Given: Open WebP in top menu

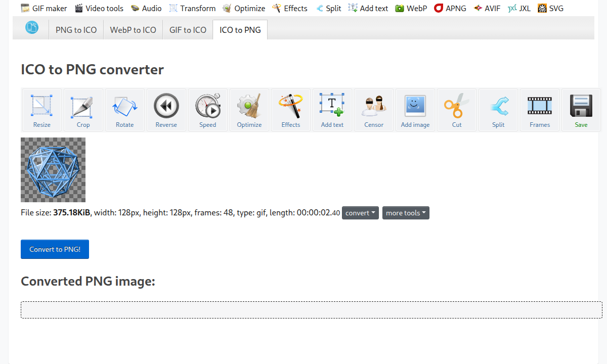Looking at the screenshot, I should [x=411, y=8].
